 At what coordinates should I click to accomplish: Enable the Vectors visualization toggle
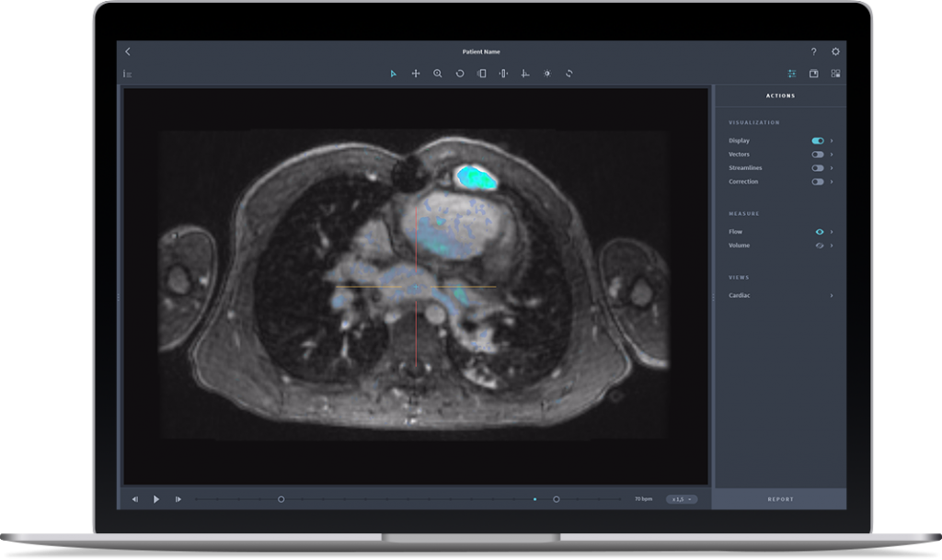818,154
